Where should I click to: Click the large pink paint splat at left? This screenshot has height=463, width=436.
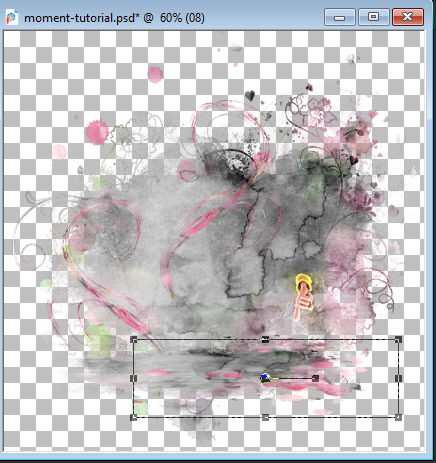click(x=97, y=132)
